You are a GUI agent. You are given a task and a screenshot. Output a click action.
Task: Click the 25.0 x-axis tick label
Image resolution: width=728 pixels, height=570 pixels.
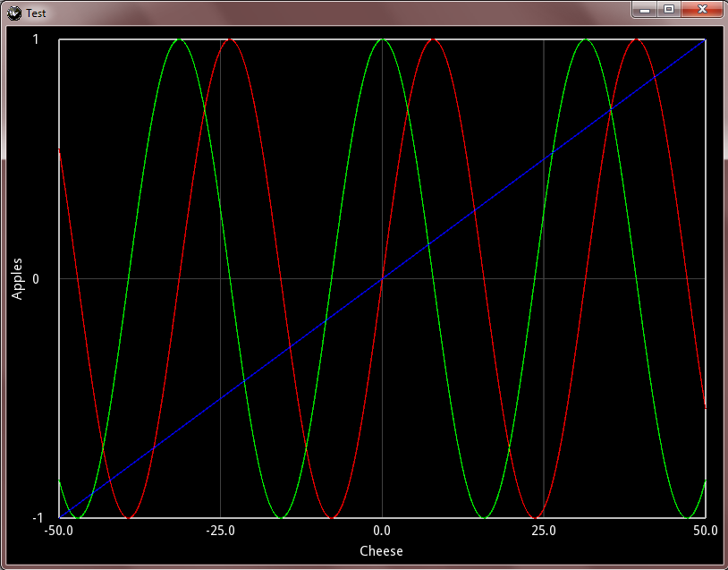coord(544,531)
